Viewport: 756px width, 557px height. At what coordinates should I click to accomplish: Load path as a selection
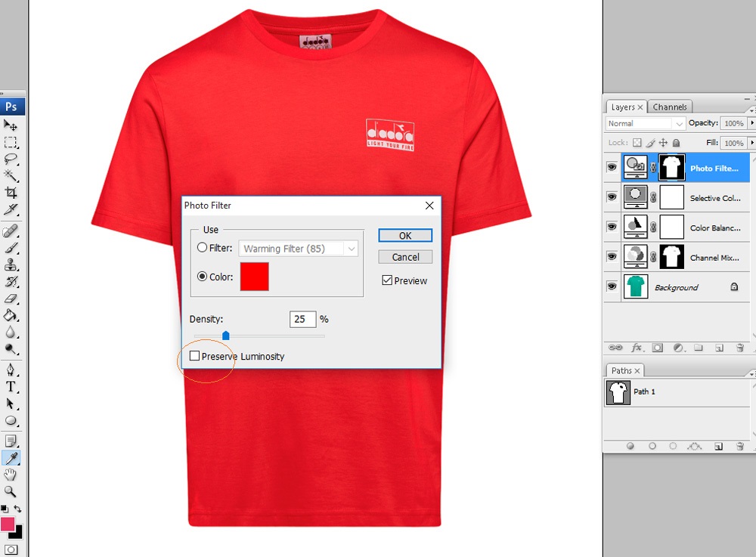pos(673,446)
